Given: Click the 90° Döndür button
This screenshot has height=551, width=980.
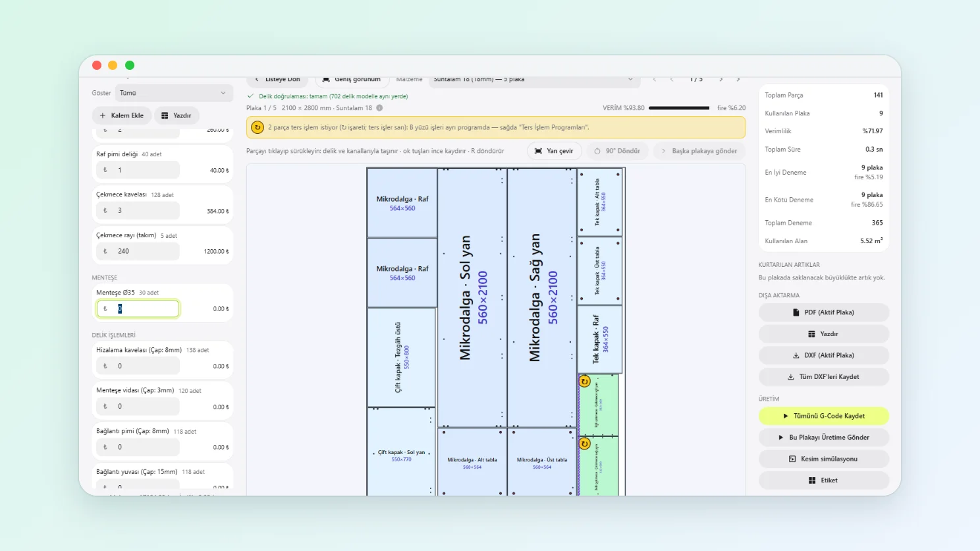Looking at the screenshot, I should 617,151.
